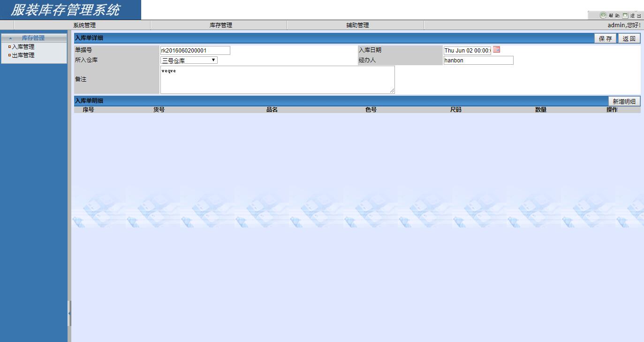Open the 辅助管理 menu
This screenshot has width=644, height=342.
coord(356,25)
